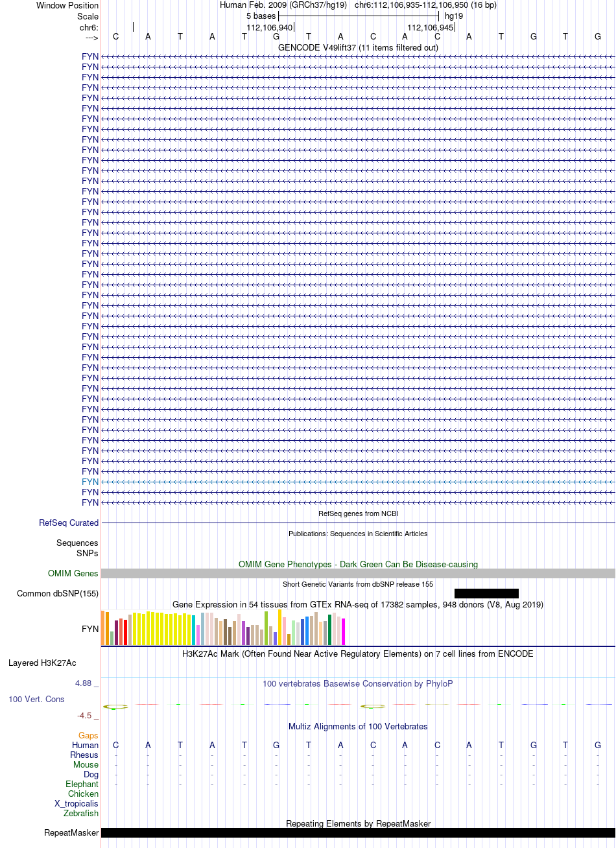Image resolution: width=616 pixels, height=848 pixels.
Task: Click the '5 bases' scale bar text
Action: [x=261, y=16]
